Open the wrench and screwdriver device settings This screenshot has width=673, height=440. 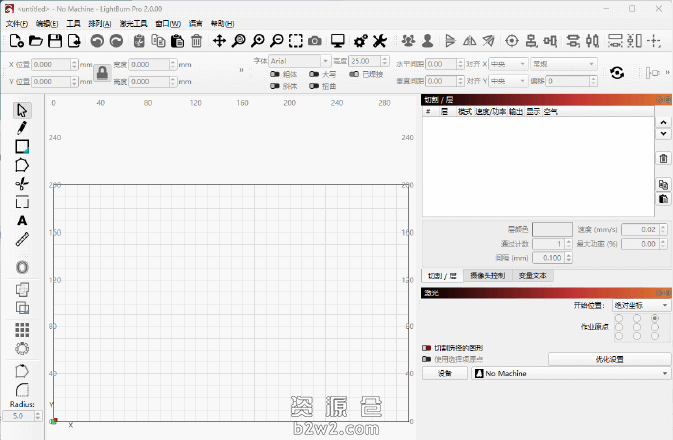tap(380, 41)
